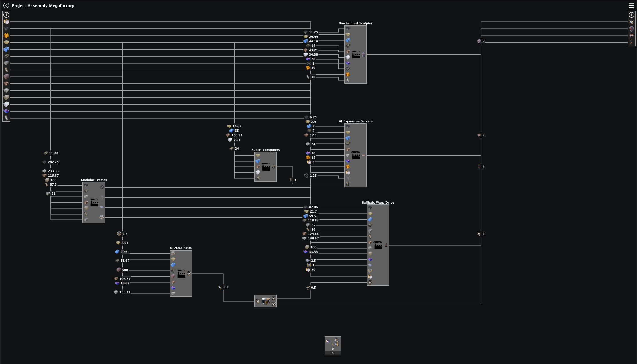This screenshot has width=637, height=364.
Task: Click the factory icon in the Super computers node
Action: pyautogui.click(x=266, y=167)
